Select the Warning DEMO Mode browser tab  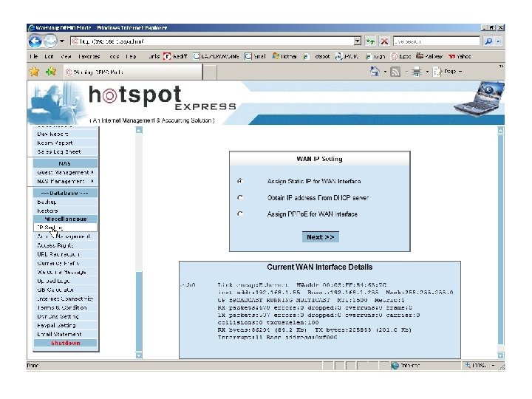(133, 72)
